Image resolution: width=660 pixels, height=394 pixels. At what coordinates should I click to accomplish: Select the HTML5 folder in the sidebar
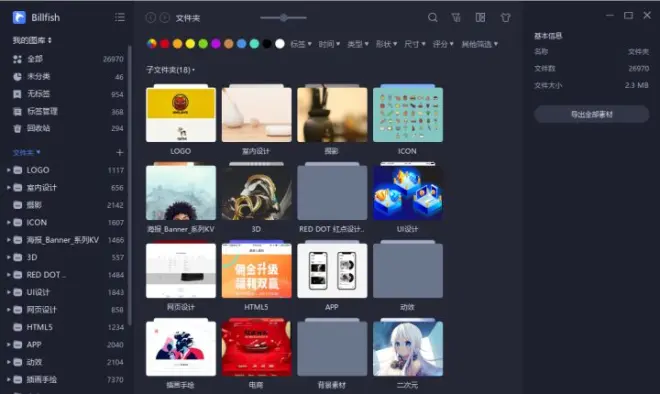point(68,327)
